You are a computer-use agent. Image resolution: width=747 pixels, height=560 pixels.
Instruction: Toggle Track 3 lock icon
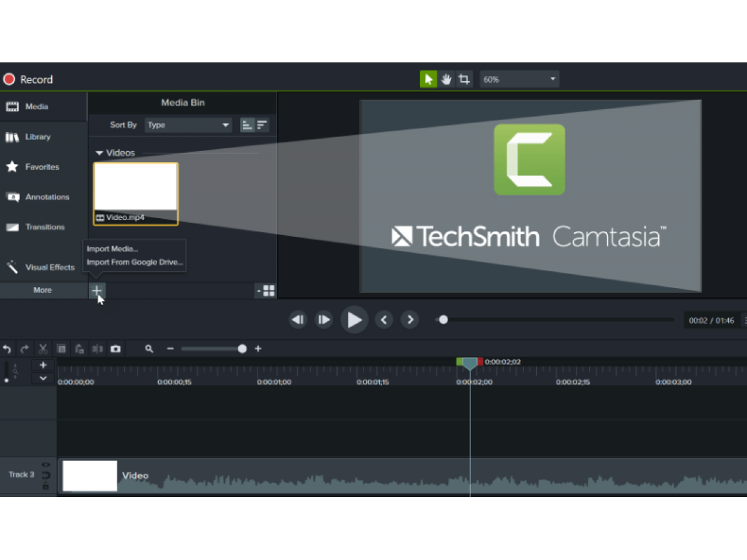tap(46, 486)
